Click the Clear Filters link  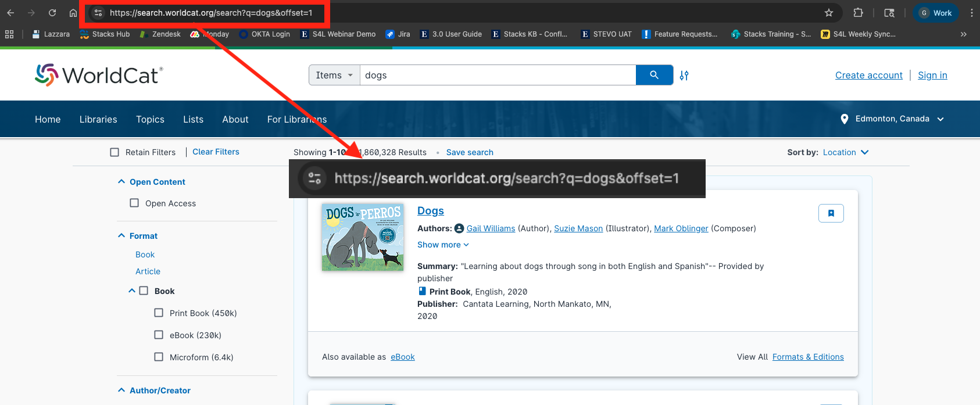point(216,152)
